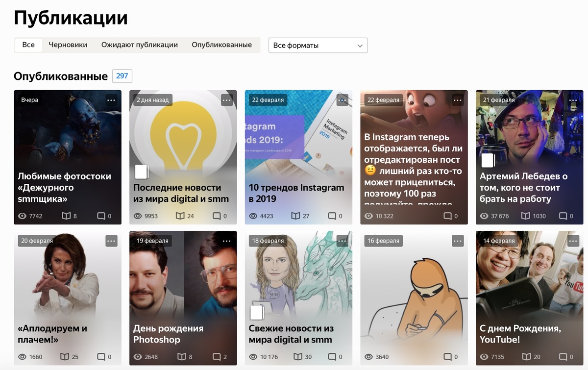The height and width of the screenshot is (370, 588).
Task: Click views eye icon showing 10 322
Action: [x=368, y=216]
